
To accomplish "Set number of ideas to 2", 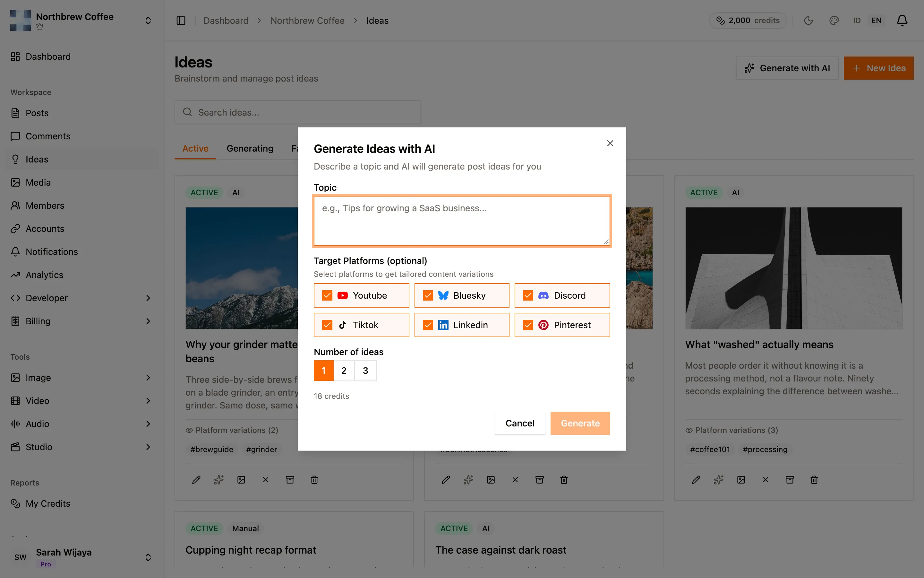I will [344, 371].
